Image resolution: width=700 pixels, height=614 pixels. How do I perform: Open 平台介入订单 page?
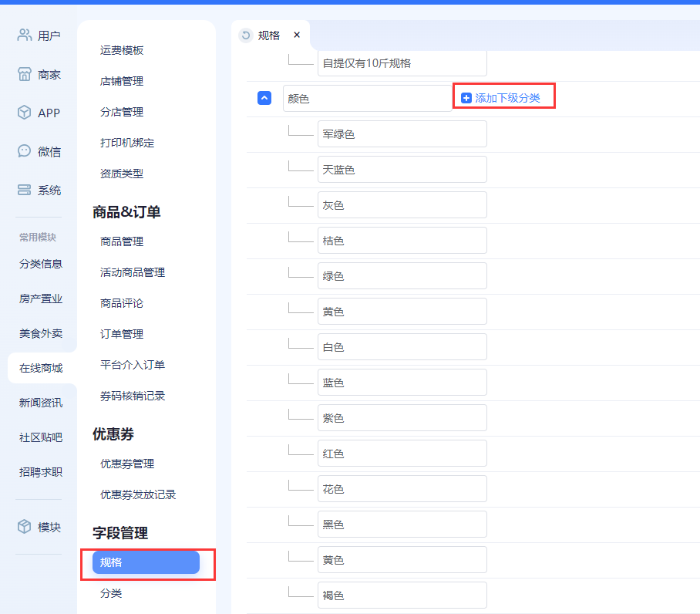coord(133,365)
